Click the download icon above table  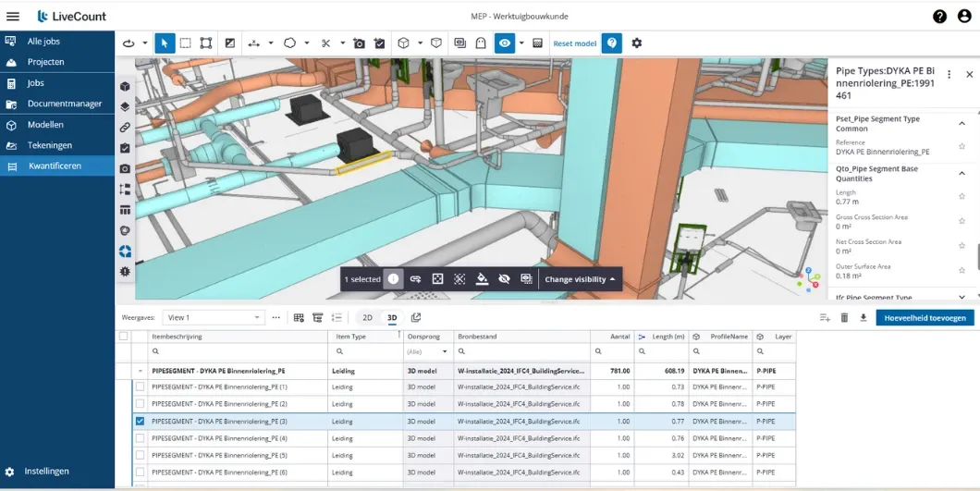coord(864,318)
